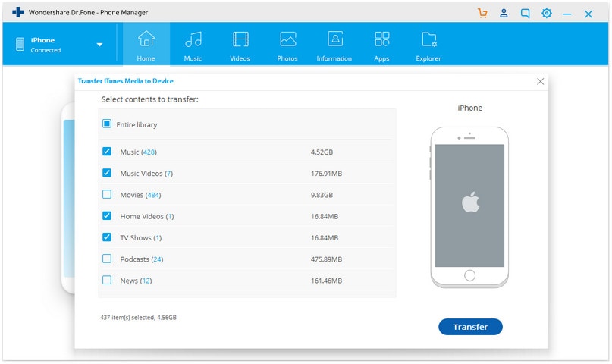Switch to the Apps tab

point(381,45)
